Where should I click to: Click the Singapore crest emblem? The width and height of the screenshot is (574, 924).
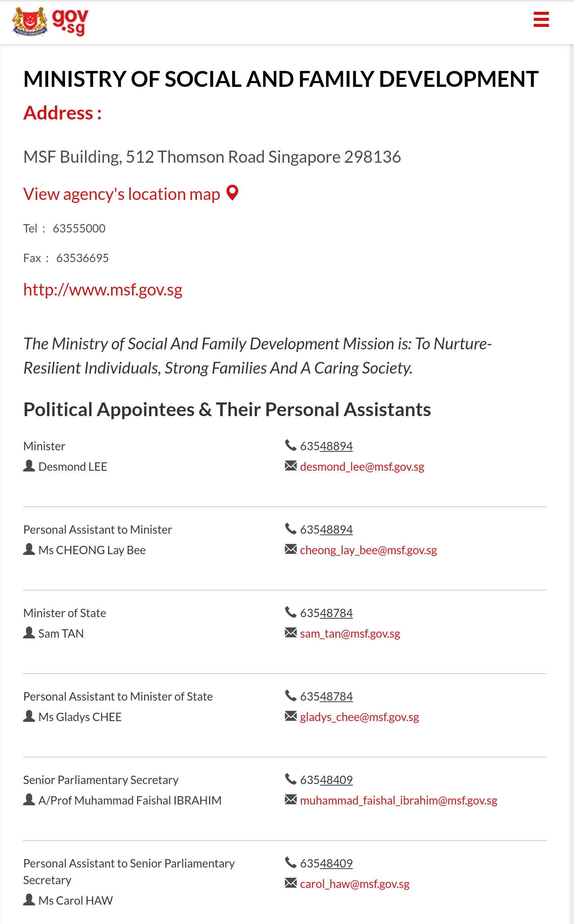[x=30, y=22]
